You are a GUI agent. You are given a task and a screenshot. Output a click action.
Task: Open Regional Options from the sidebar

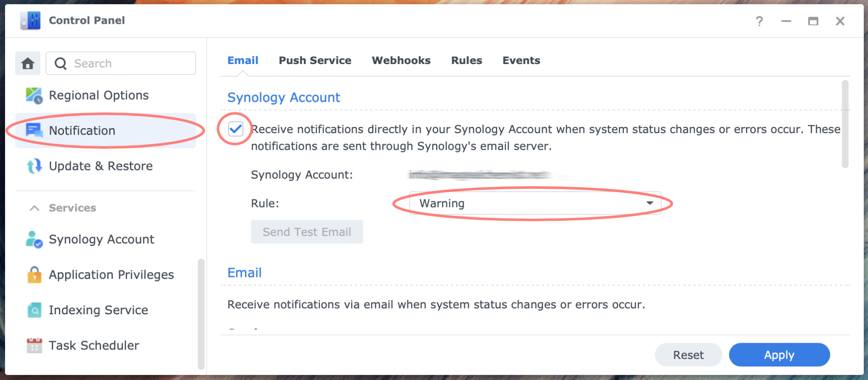tap(98, 95)
